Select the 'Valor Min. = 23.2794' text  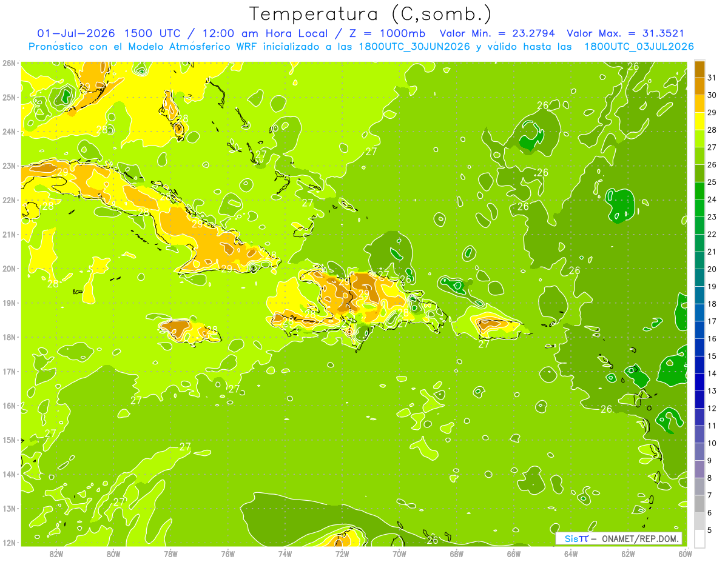(x=497, y=33)
